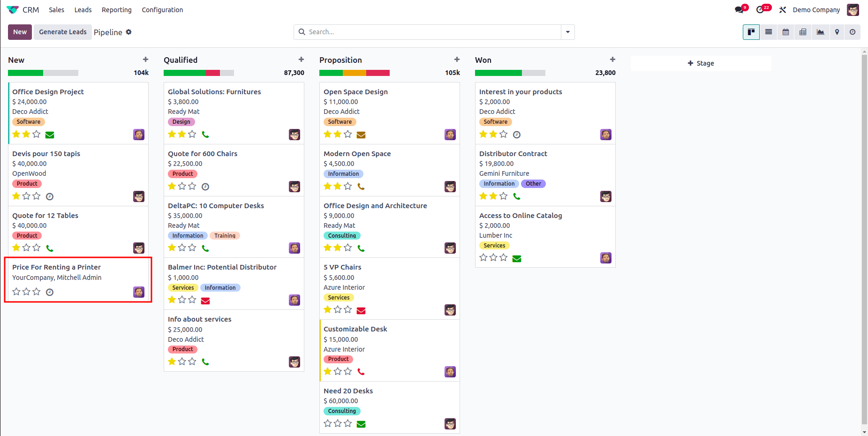Click the red phone icon on Customizable Desk

click(361, 372)
